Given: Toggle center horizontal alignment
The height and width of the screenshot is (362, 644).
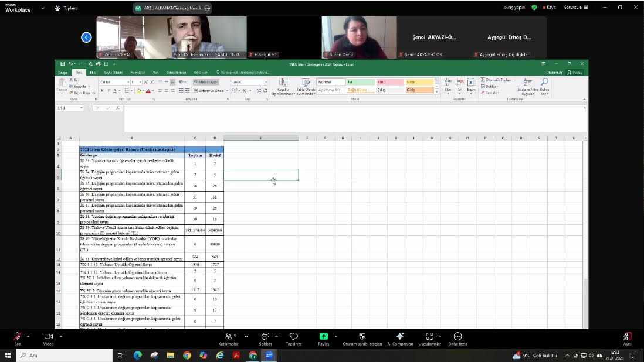Looking at the screenshot, I should (x=167, y=91).
